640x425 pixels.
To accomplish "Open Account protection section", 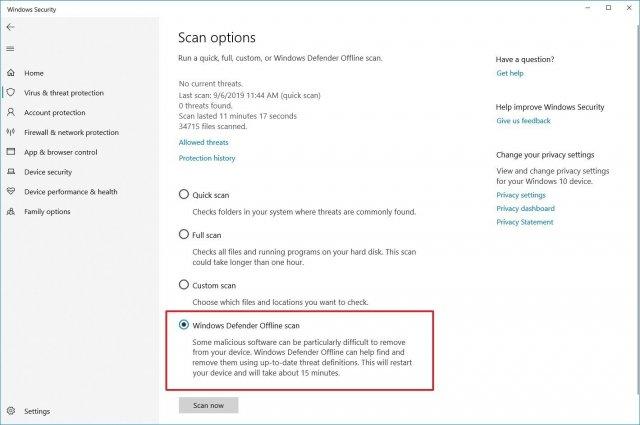I will [55, 112].
